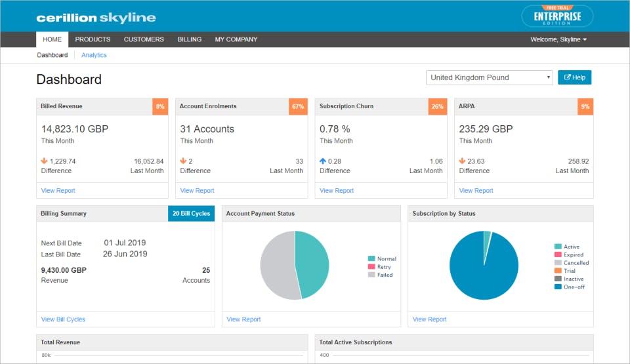Toggle the Normal legend entry in Payment Status
Image resolution: width=630 pixels, height=364 pixels.
click(382, 259)
